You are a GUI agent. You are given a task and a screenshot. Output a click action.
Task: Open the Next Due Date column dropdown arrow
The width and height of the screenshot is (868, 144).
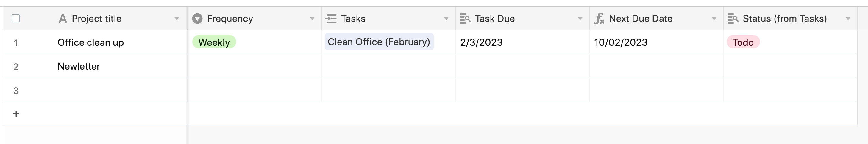point(714,18)
